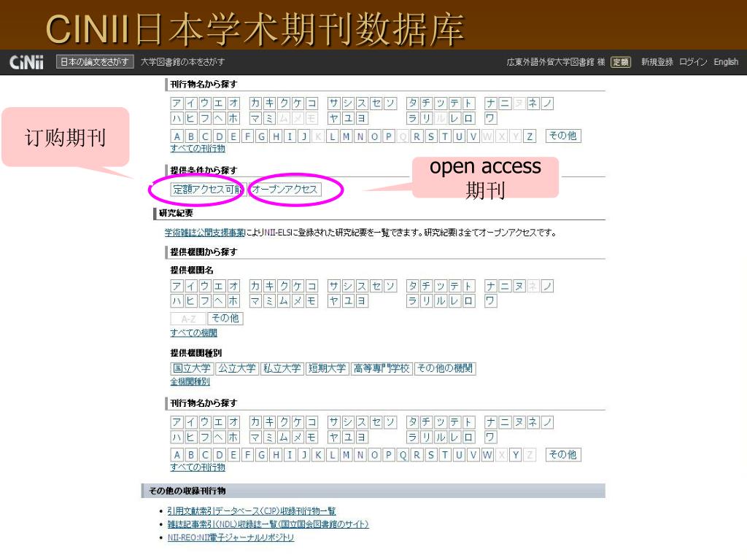Click letter Q in the 研究紀要 刊行物名 section
The width and height of the screenshot is (747, 560).
click(403, 455)
